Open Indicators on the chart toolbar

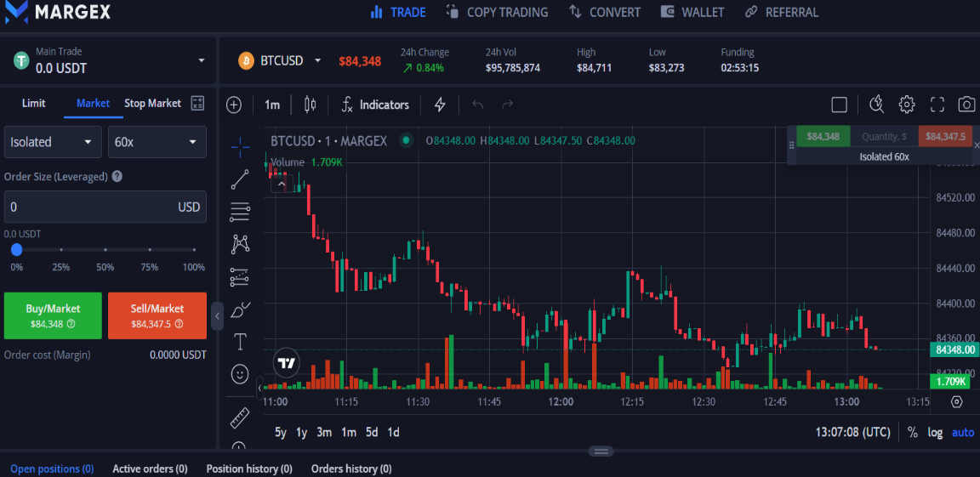375,105
